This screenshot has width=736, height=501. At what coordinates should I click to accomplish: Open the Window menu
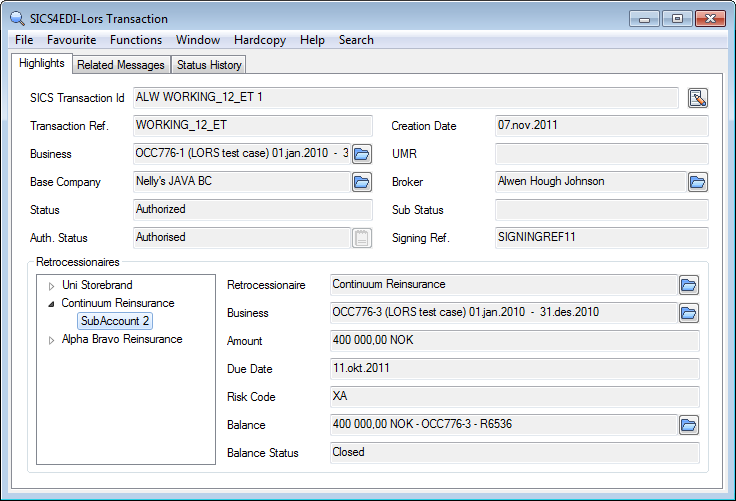[198, 40]
